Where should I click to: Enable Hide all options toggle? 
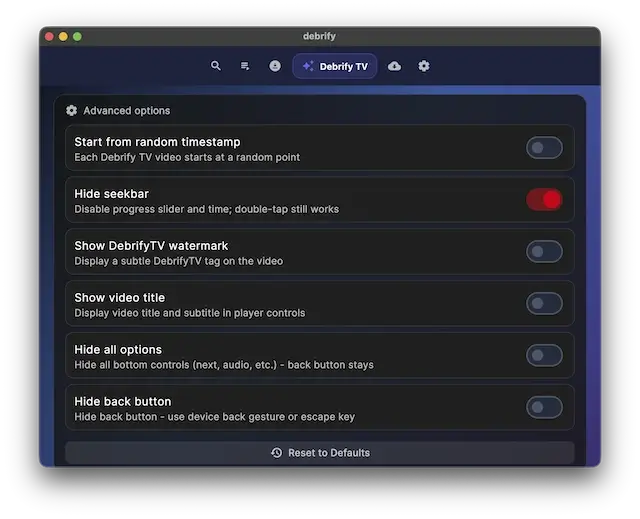click(x=544, y=355)
